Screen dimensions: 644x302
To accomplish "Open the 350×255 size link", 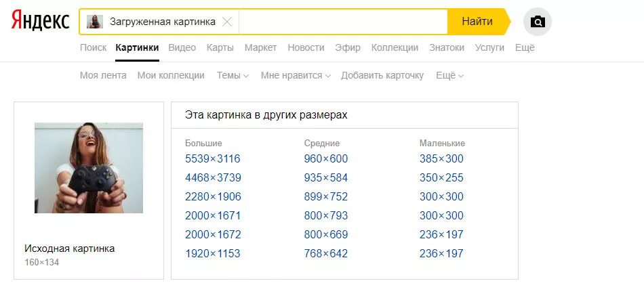I will 441,177.
